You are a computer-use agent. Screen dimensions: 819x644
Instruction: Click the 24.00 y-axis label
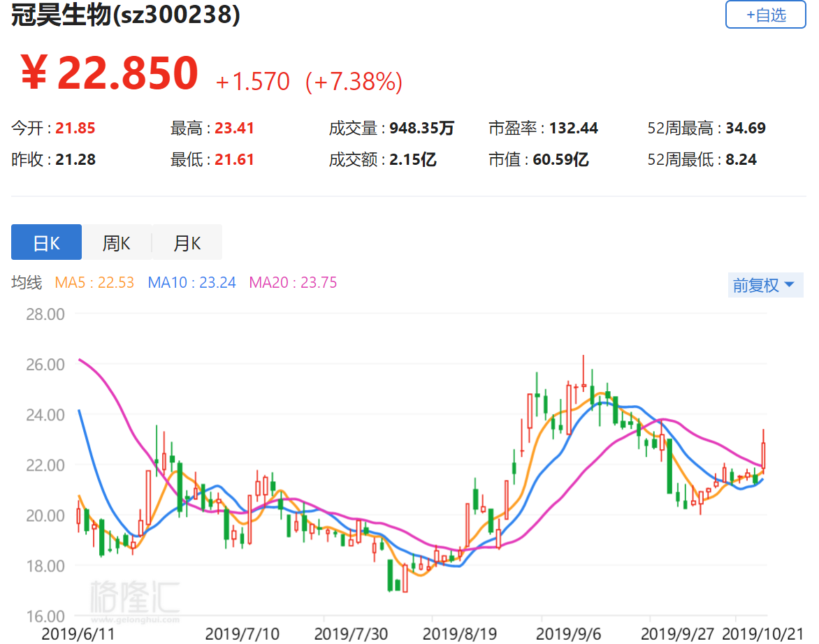click(45, 415)
